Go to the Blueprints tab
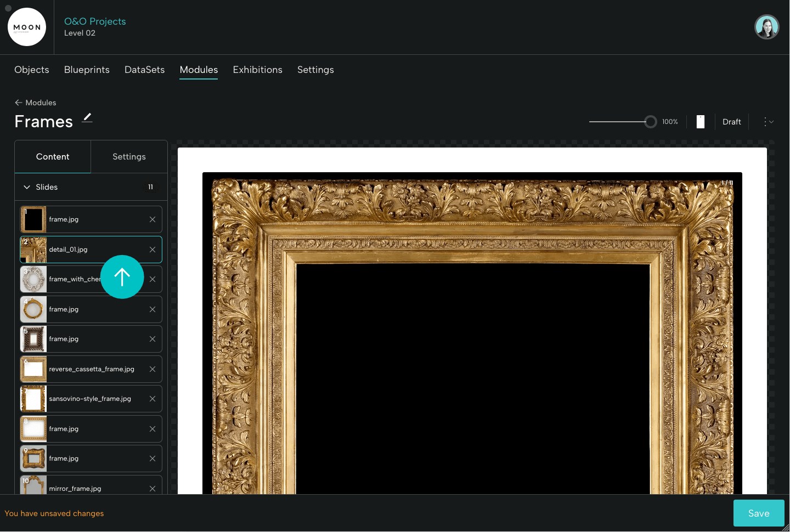790x532 pixels. tap(87, 70)
